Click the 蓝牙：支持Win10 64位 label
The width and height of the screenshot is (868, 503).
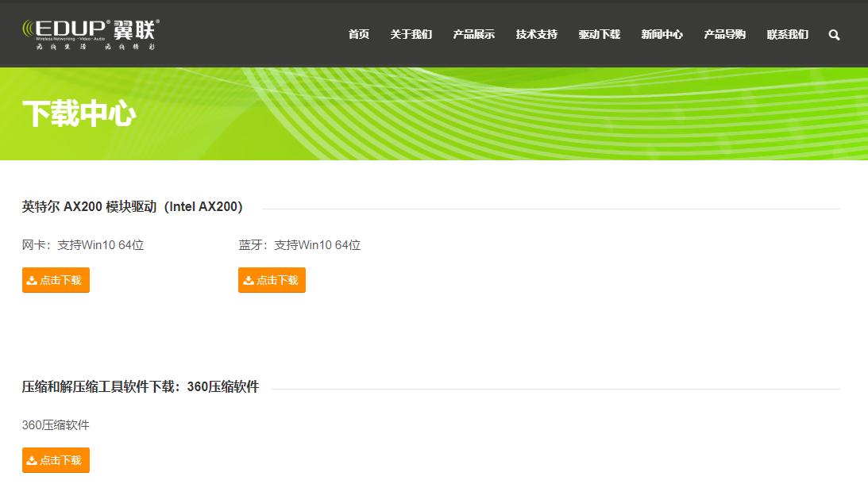[x=299, y=245]
